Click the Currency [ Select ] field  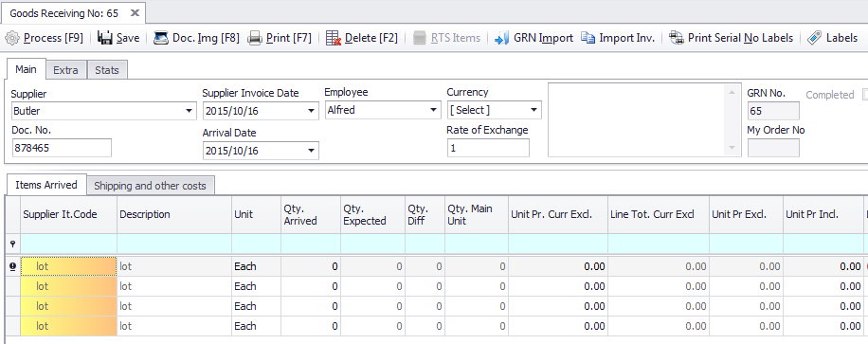(495, 110)
